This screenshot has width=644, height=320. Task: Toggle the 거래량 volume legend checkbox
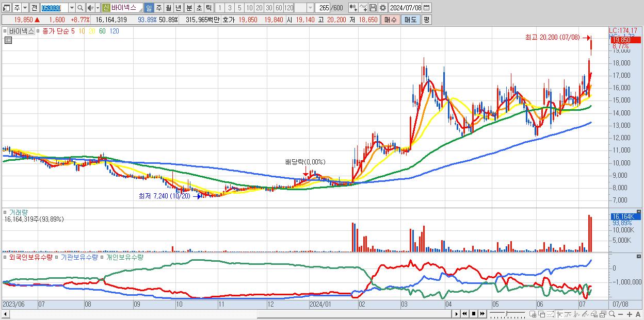pos(6,212)
